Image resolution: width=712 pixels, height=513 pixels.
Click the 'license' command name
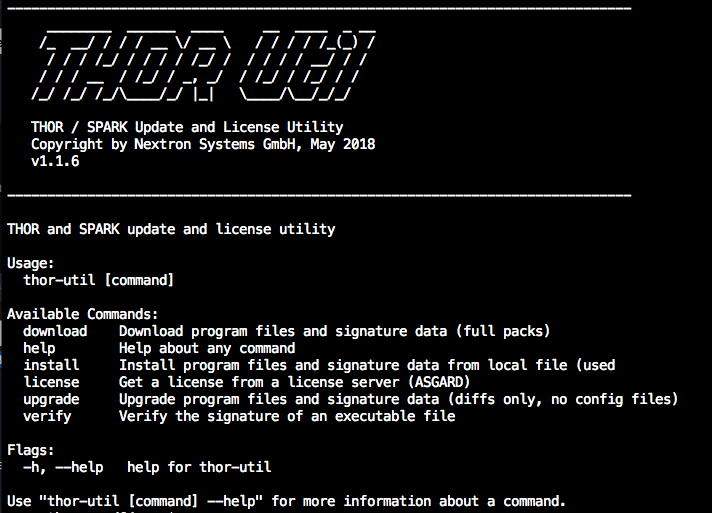click(x=51, y=382)
